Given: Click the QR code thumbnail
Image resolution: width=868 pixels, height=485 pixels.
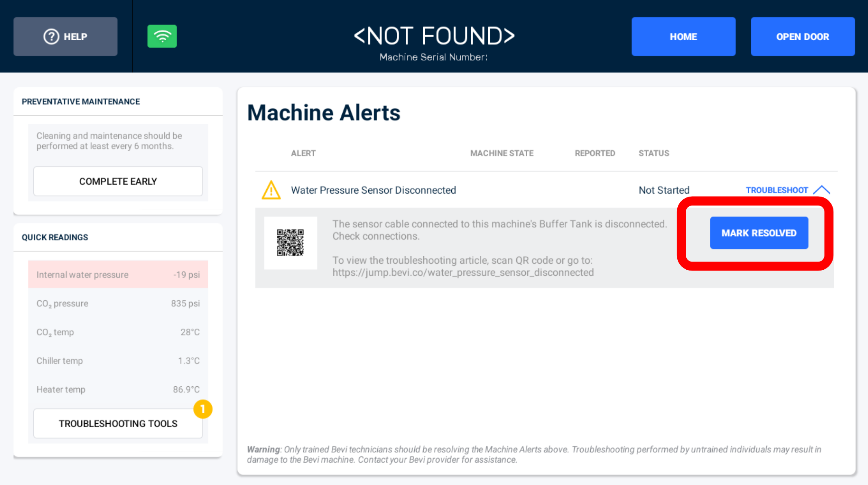Looking at the screenshot, I should (290, 242).
